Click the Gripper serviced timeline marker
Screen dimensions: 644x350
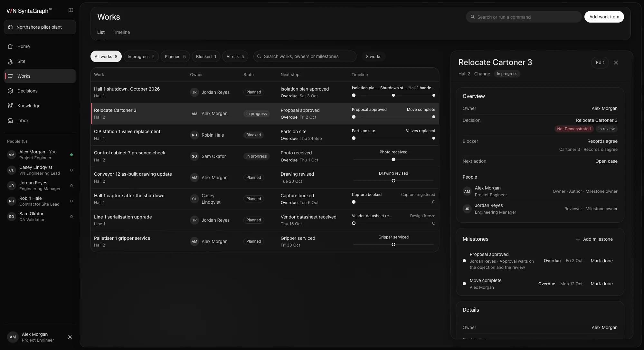pos(393,245)
